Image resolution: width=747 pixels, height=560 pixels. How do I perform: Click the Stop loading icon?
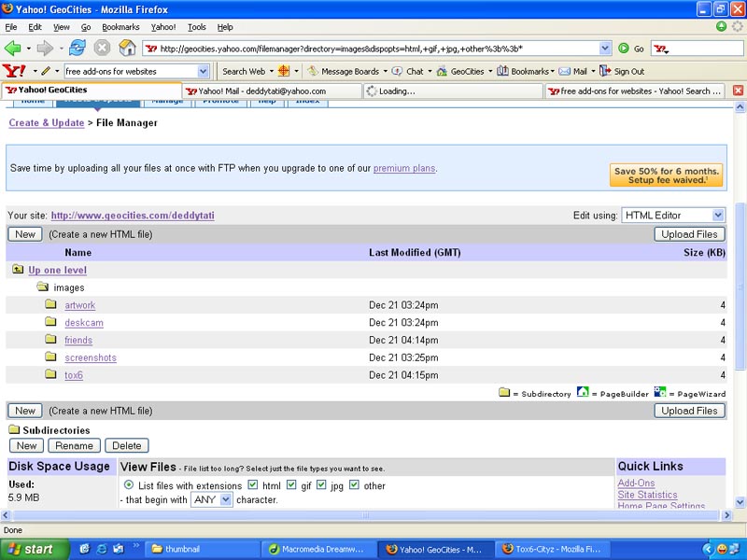(x=102, y=48)
